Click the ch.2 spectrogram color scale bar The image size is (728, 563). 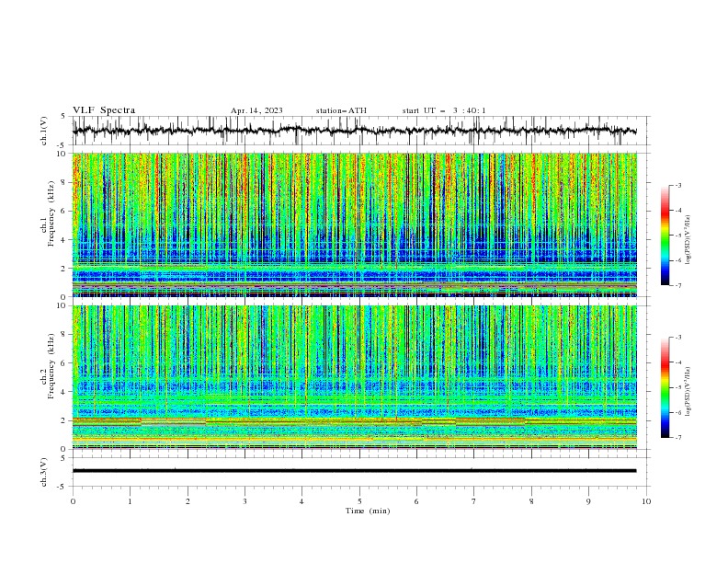665,387
